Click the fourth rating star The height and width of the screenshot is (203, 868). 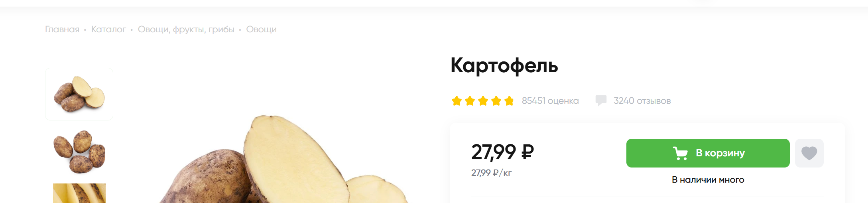[496, 101]
